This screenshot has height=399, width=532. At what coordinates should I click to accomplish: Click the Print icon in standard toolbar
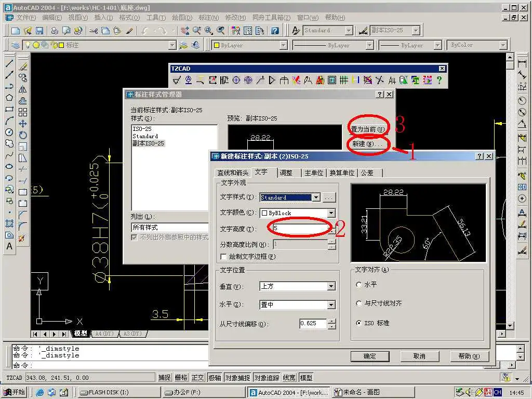click(x=54, y=31)
